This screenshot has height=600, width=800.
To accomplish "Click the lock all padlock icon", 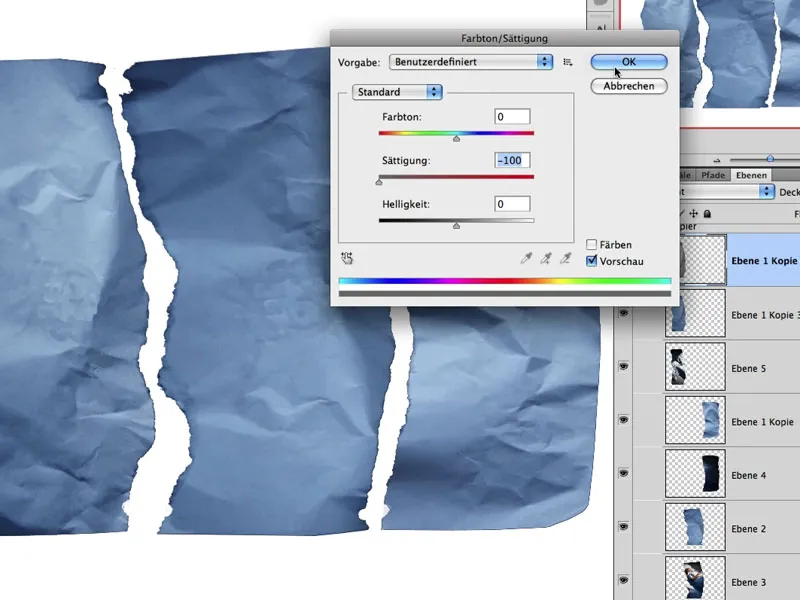I will click(x=707, y=214).
